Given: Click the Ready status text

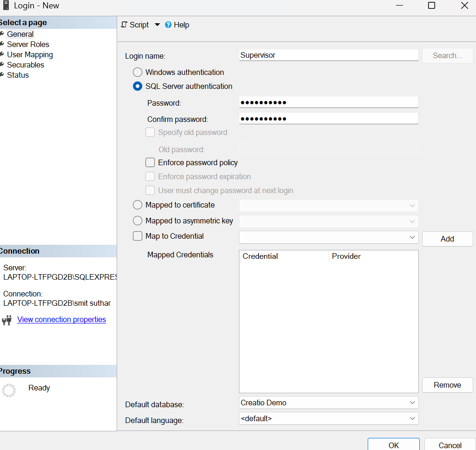Looking at the screenshot, I should 39,388.
